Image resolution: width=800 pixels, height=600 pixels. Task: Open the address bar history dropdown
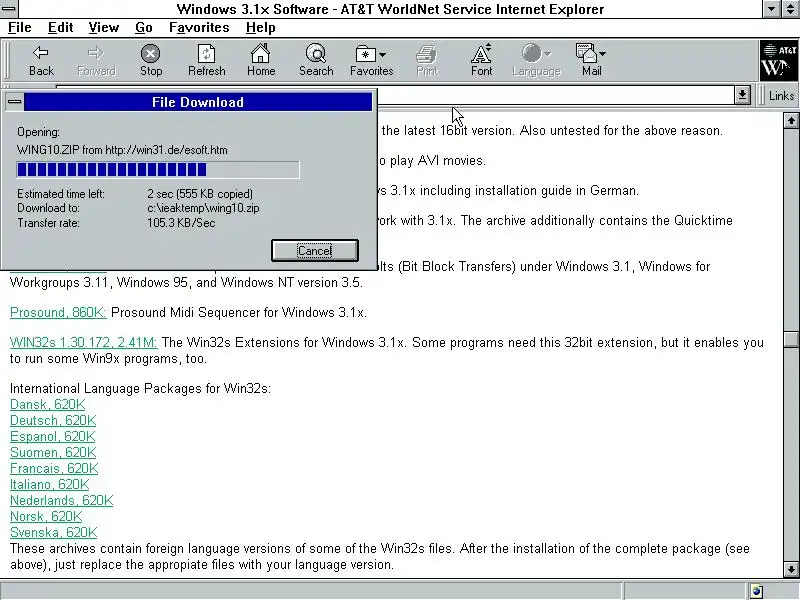click(742, 95)
